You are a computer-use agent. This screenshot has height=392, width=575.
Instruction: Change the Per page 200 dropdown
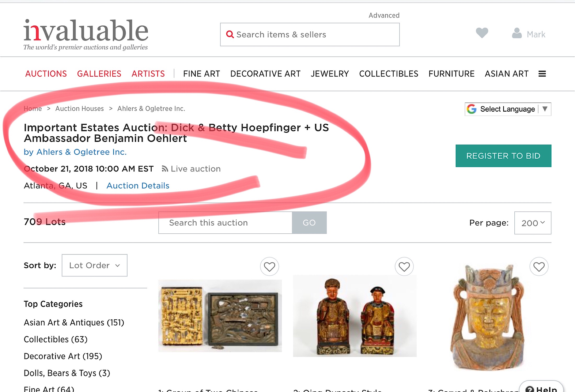[533, 223]
